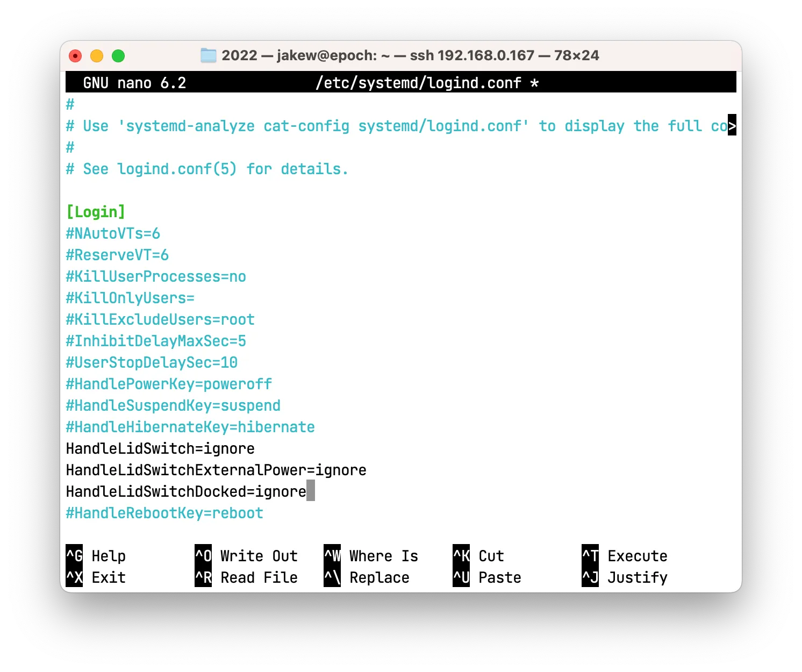The width and height of the screenshot is (802, 672).
Task: Click the #HandlePowerKey=poweroff line
Action: pyautogui.click(x=169, y=384)
